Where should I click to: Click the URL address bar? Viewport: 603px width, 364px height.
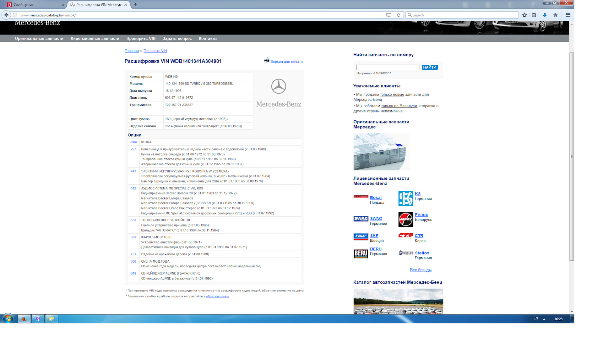(201, 15)
